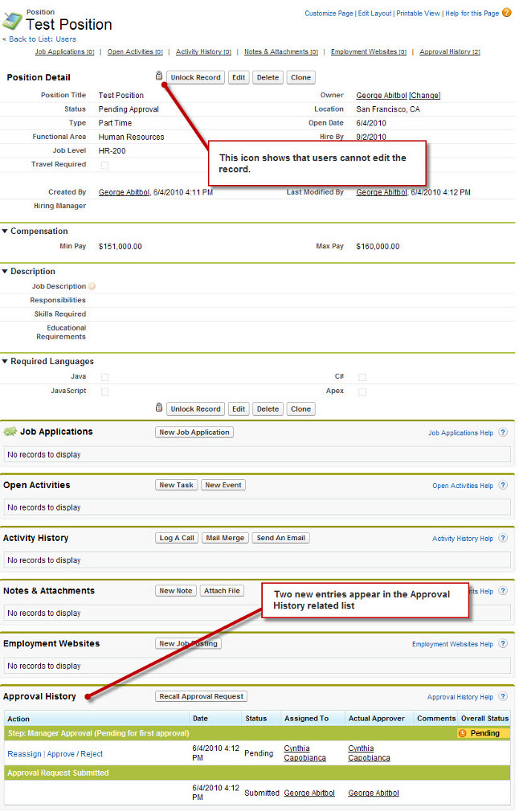This screenshot has width=519, height=812.
Task: Click the New Job Posting button
Action: 188,643
